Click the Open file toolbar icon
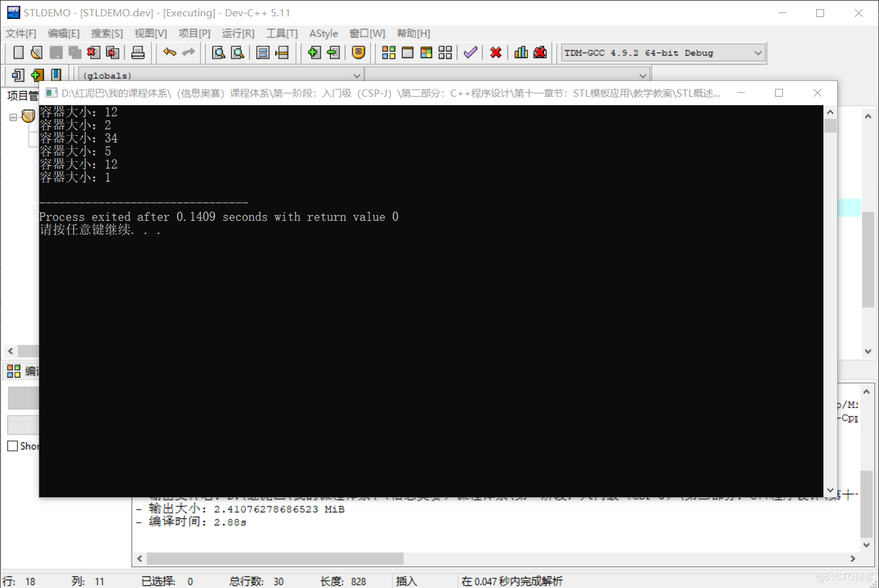The width and height of the screenshot is (879, 588). 37,53
